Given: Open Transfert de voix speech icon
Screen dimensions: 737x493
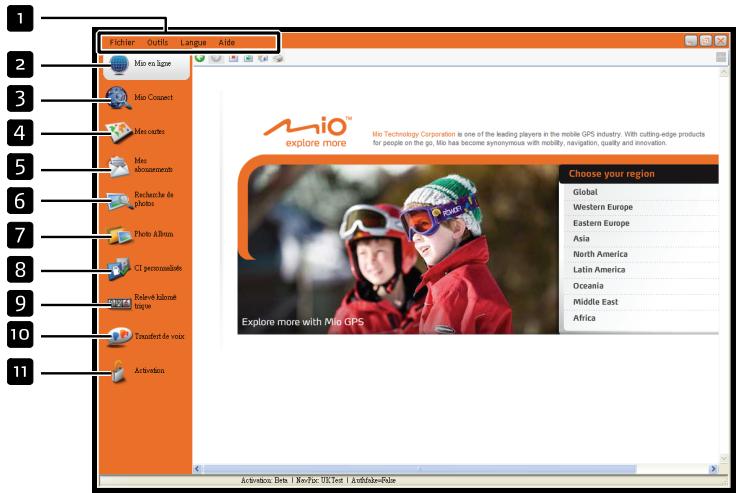Looking at the screenshot, I should [119, 336].
